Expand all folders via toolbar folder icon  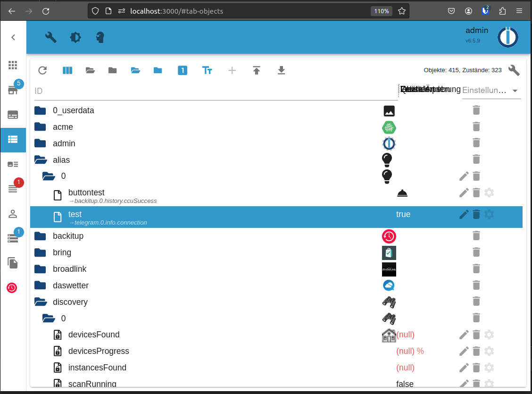coord(90,70)
